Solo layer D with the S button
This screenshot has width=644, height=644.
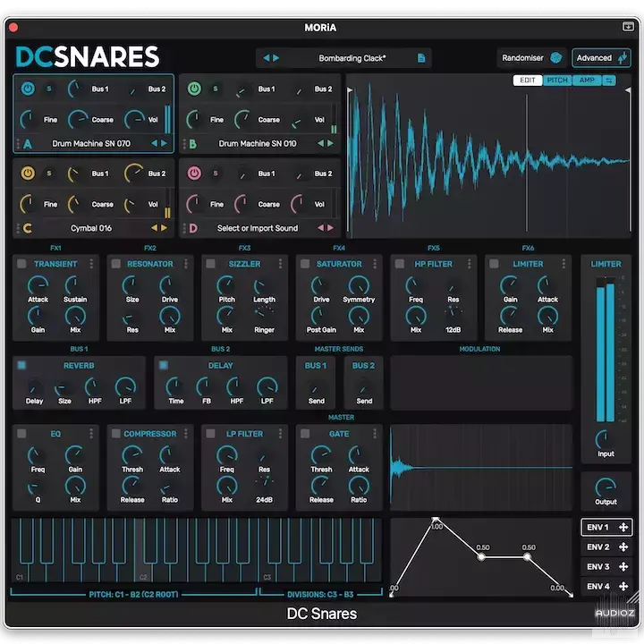(x=216, y=174)
